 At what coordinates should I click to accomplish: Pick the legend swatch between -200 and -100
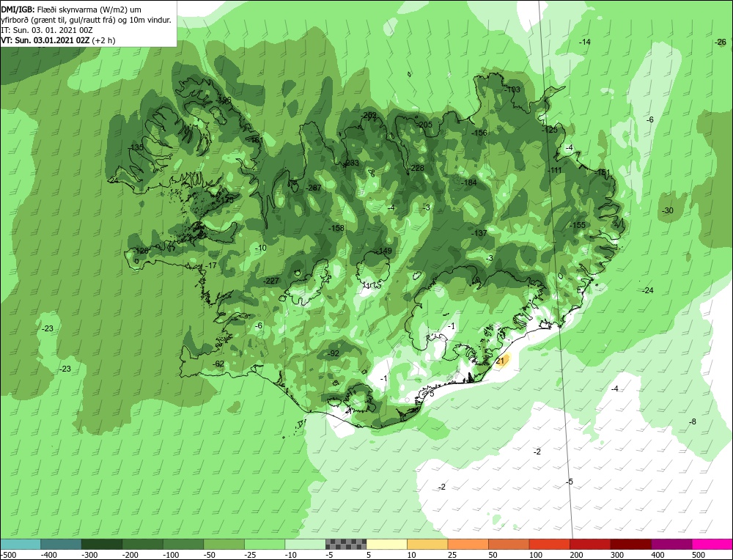click(x=142, y=544)
